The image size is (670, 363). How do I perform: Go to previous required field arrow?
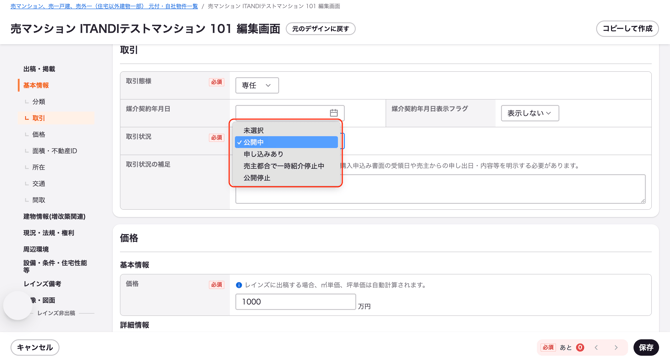[596, 348]
